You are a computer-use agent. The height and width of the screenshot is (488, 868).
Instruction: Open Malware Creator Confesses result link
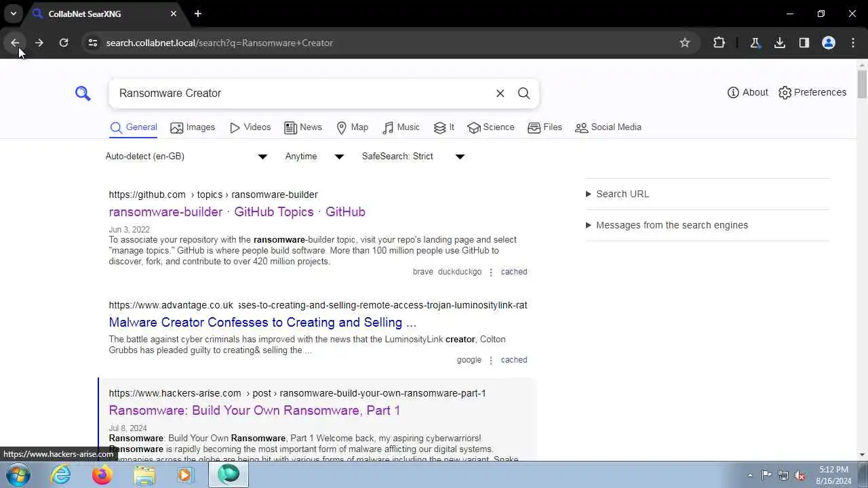tap(262, 323)
